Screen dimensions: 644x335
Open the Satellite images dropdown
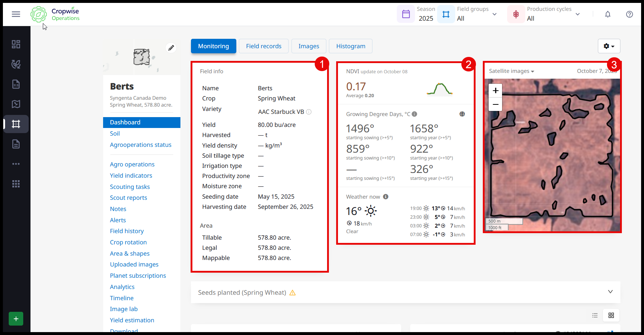click(x=511, y=71)
